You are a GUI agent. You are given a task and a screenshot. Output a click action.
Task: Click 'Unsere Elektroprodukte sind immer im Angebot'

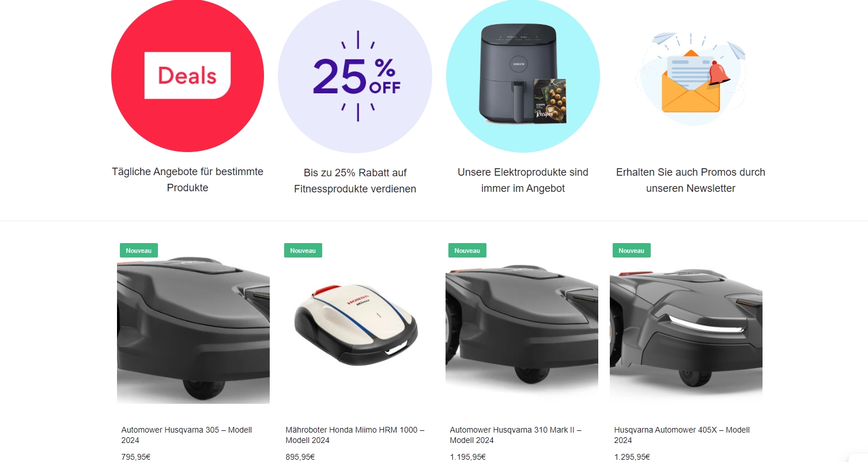(523, 180)
